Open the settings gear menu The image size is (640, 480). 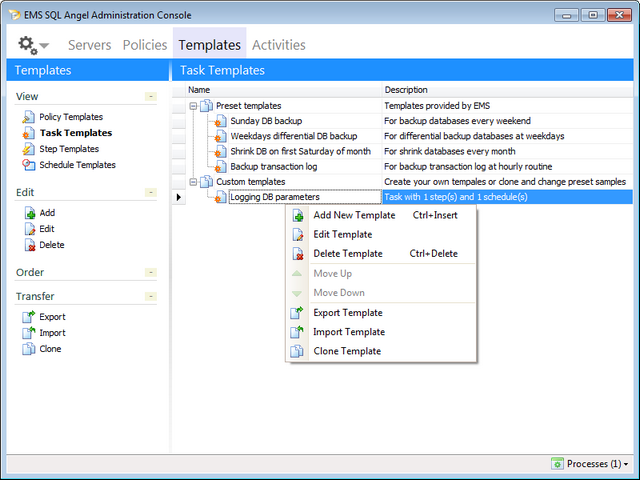28,45
